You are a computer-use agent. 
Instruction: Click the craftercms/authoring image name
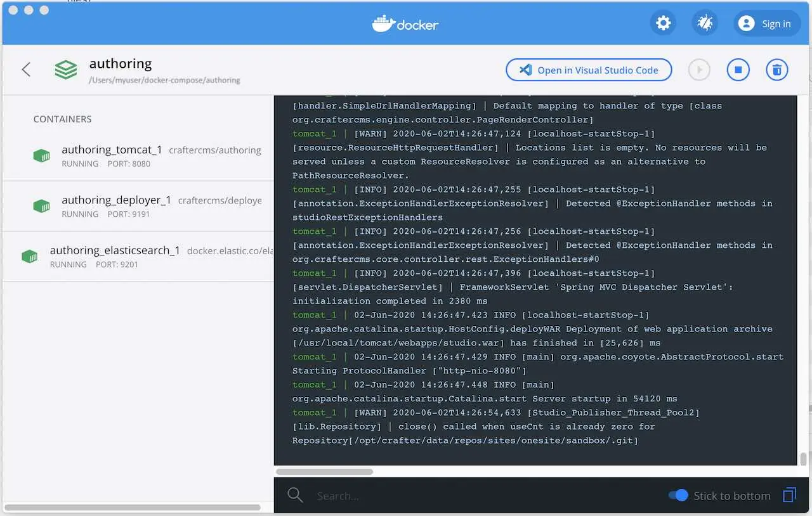pos(215,150)
